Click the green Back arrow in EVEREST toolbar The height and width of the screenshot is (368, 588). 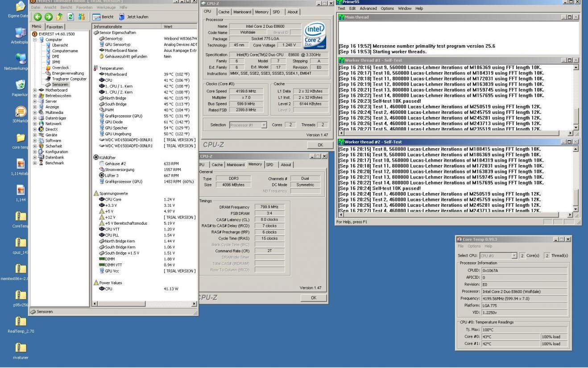tap(37, 17)
